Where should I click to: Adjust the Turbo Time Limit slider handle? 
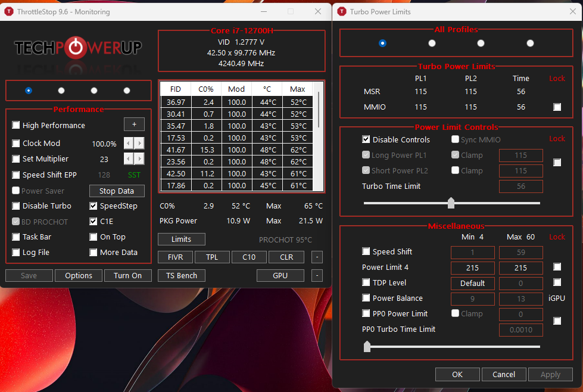coord(451,203)
